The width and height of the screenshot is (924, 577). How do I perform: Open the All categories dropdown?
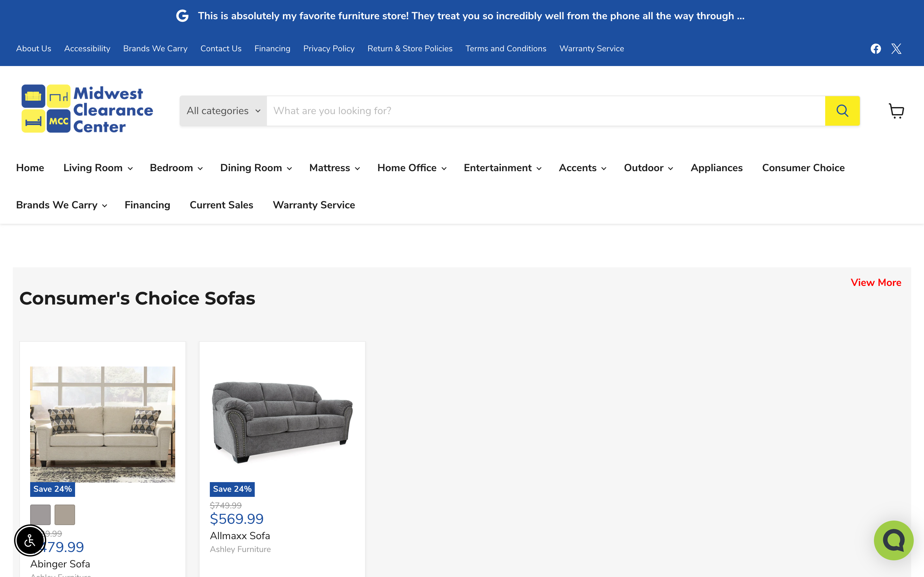[x=223, y=111]
